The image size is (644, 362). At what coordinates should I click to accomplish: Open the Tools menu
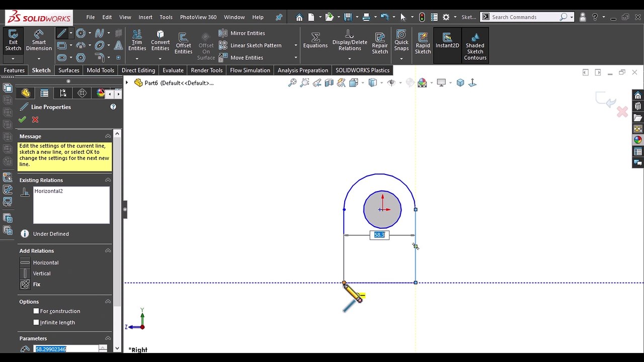tap(166, 17)
